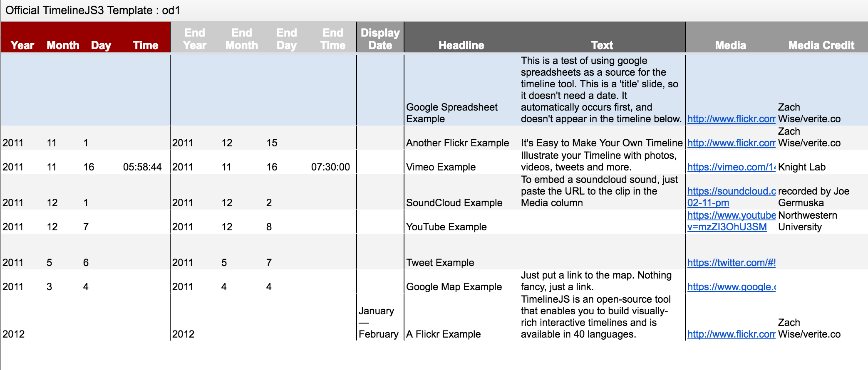The height and width of the screenshot is (370, 868).
Task: Select End Day '15' in Another Flickr Example row
Action: point(272,143)
